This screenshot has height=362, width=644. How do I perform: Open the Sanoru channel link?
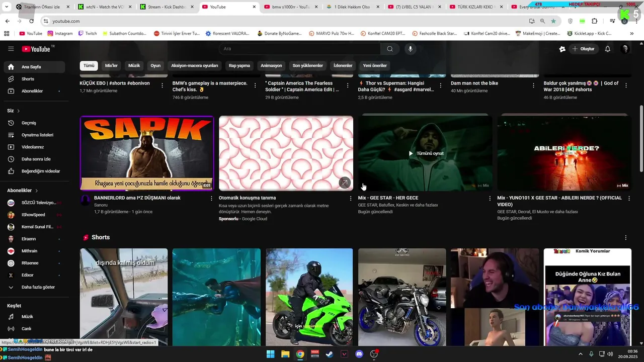tap(101, 205)
